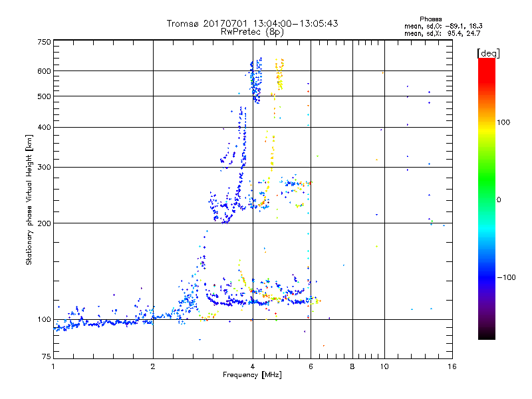Click the x-axis label "Frequency [MHz]"
Viewport: 532px width, 399px height.
(x=252, y=375)
